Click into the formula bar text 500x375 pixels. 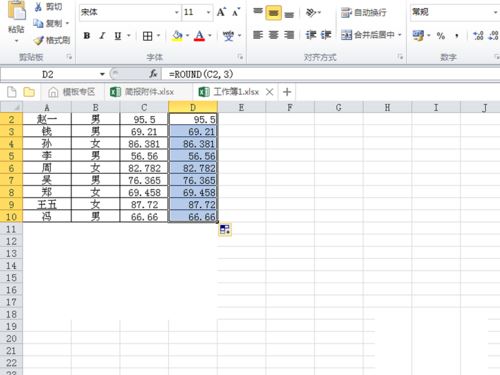click(201, 74)
